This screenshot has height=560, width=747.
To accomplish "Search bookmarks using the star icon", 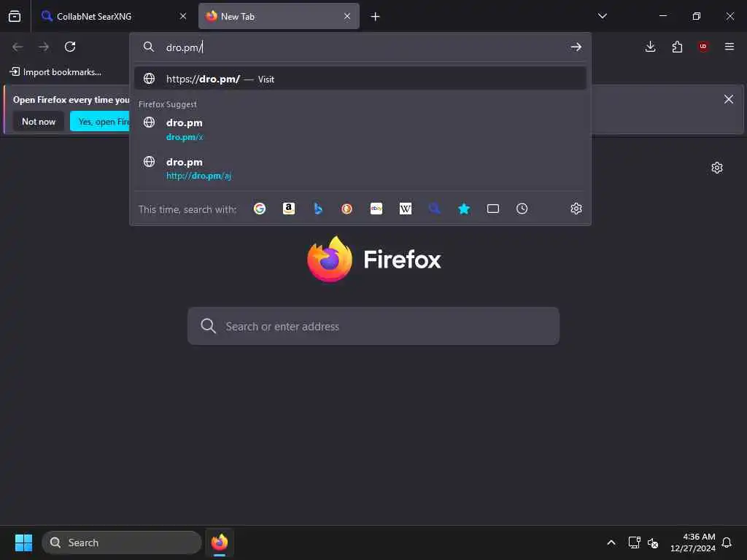I will (x=464, y=209).
